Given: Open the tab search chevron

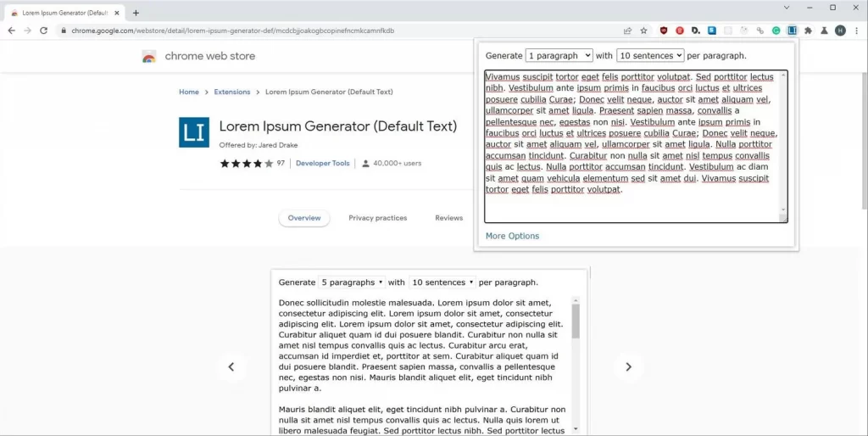Looking at the screenshot, I should 786,8.
